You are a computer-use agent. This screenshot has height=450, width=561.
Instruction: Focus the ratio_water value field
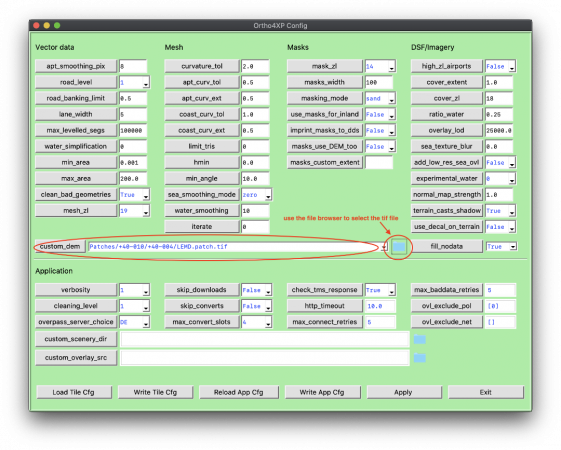[499, 114]
